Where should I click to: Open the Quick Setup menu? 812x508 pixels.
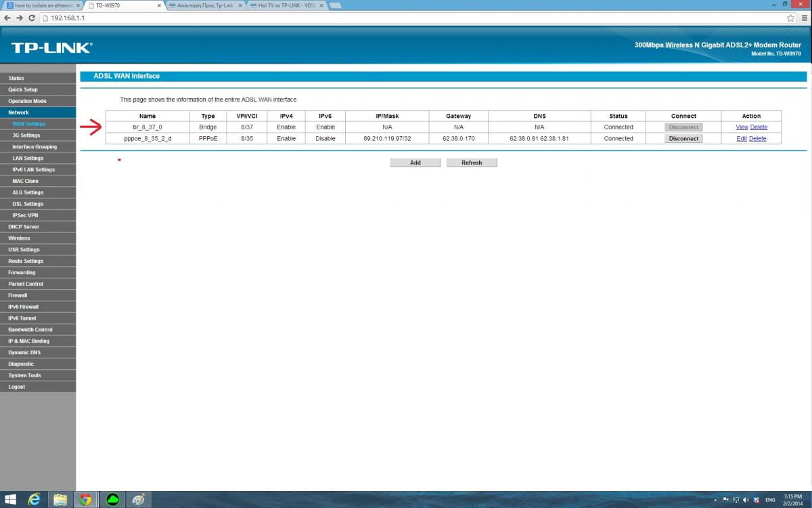pos(38,89)
